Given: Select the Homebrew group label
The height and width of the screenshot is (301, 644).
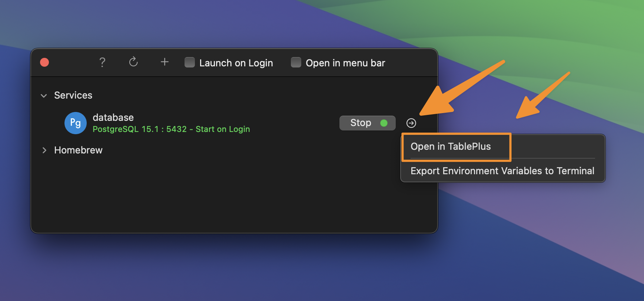Looking at the screenshot, I should (x=78, y=150).
